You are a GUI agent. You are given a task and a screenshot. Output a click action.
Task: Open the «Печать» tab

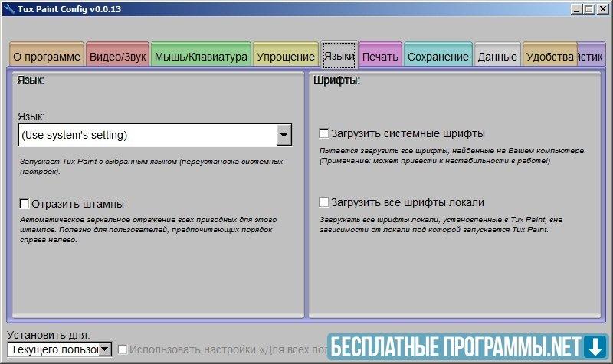pyautogui.click(x=380, y=57)
